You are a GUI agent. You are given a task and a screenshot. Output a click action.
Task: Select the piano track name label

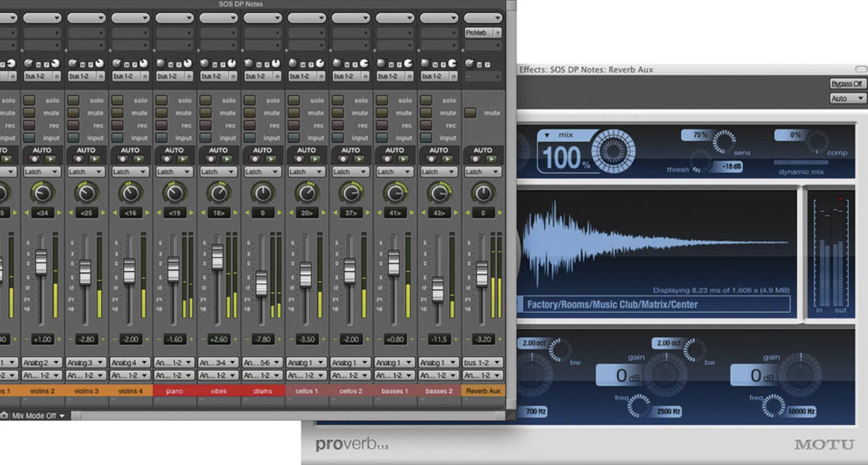pos(174,391)
